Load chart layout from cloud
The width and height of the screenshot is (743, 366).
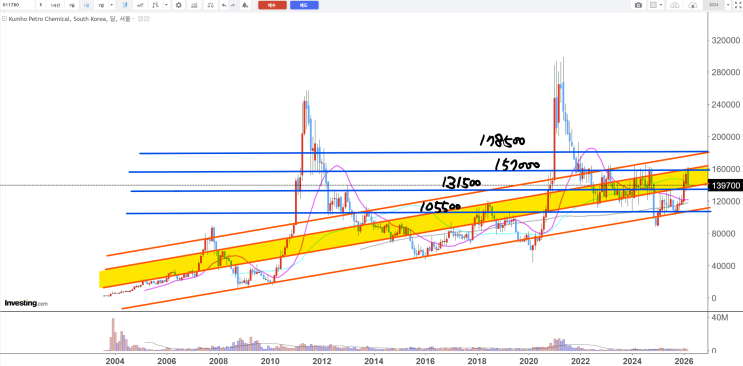tap(675, 5)
